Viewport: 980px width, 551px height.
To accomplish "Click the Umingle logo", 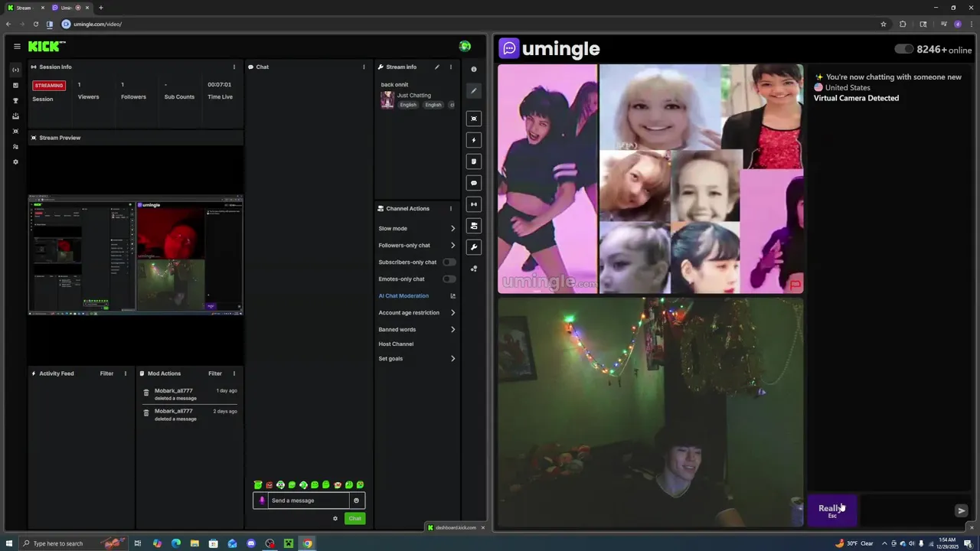I will [550, 48].
